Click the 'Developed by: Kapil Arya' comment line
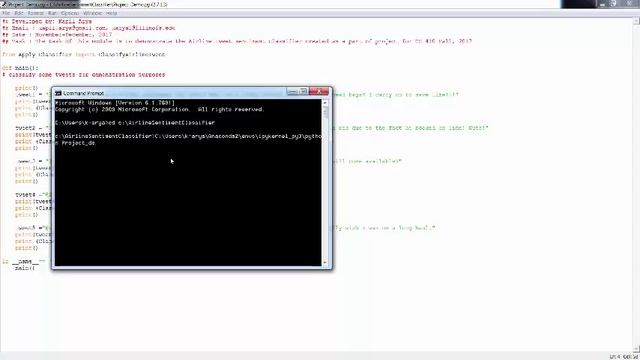 pyautogui.click(x=47, y=21)
